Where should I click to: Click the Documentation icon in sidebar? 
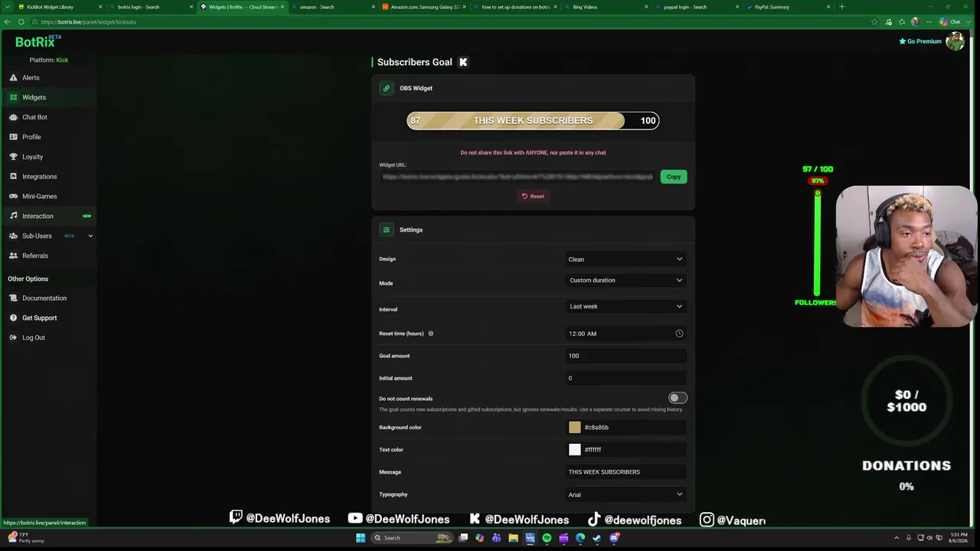(x=14, y=298)
